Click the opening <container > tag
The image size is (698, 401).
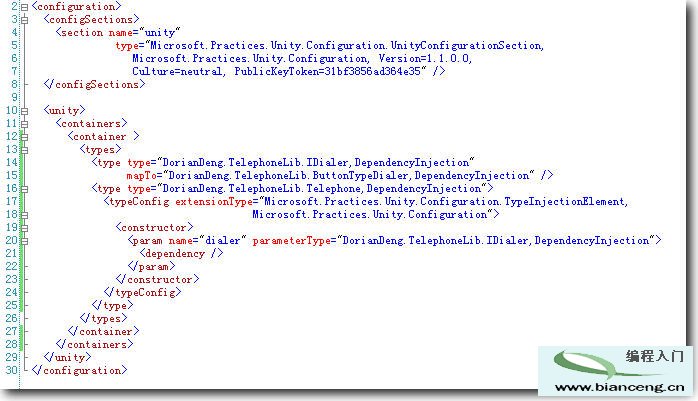[x=103, y=136]
